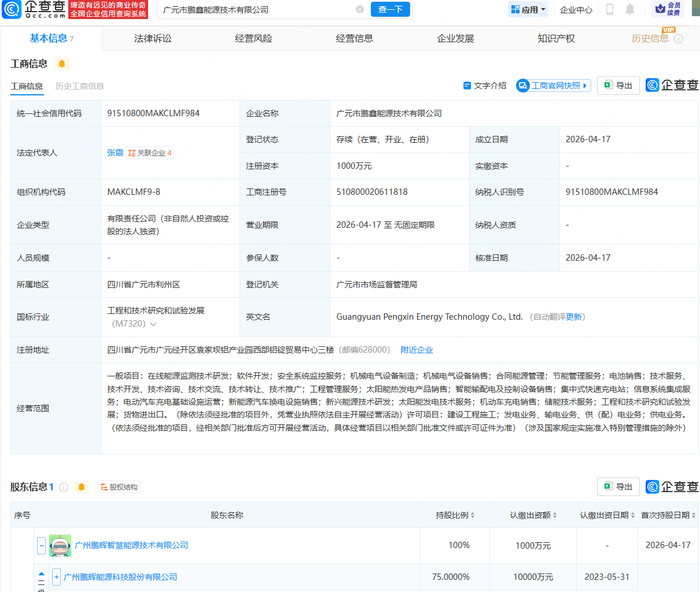
Task: Click 工商注册号 510800020611818 value
Action: (372, 192)
